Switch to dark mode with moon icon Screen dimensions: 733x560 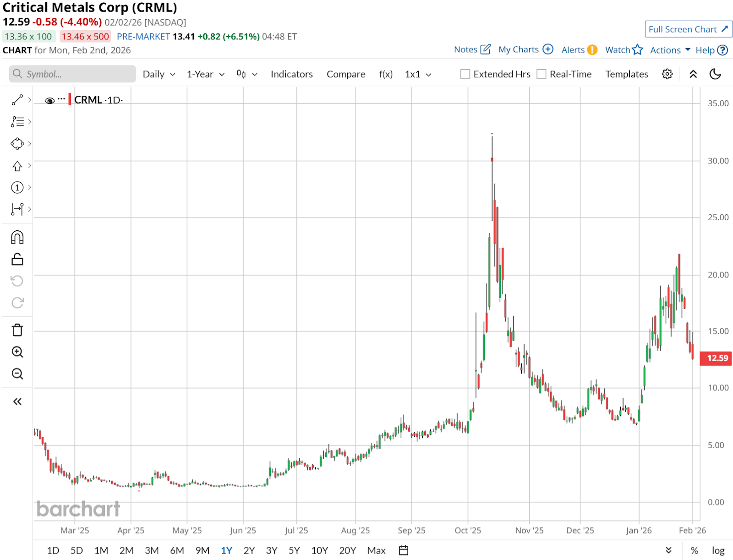pyautogui.click(x=715, y=74)
